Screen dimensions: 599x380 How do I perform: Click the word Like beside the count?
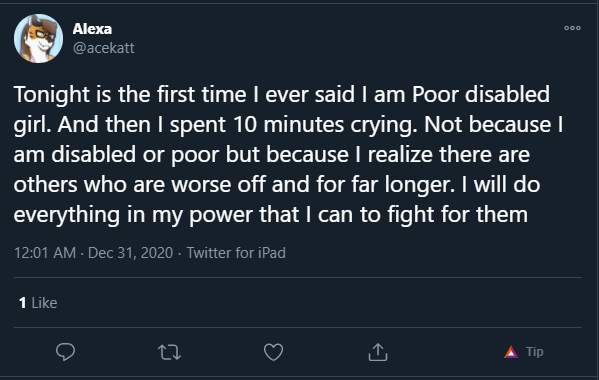(x=44, y=303)
